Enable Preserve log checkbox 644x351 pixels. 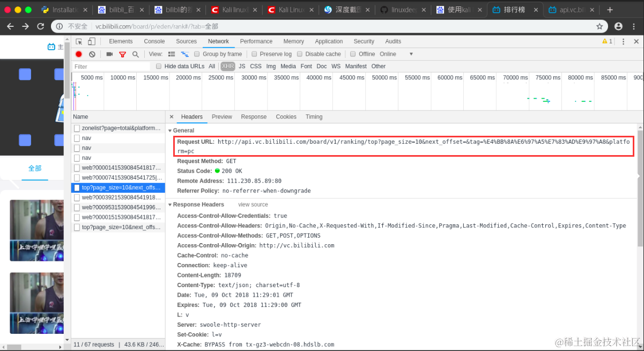pyautogui.click(x=254, y=54)
